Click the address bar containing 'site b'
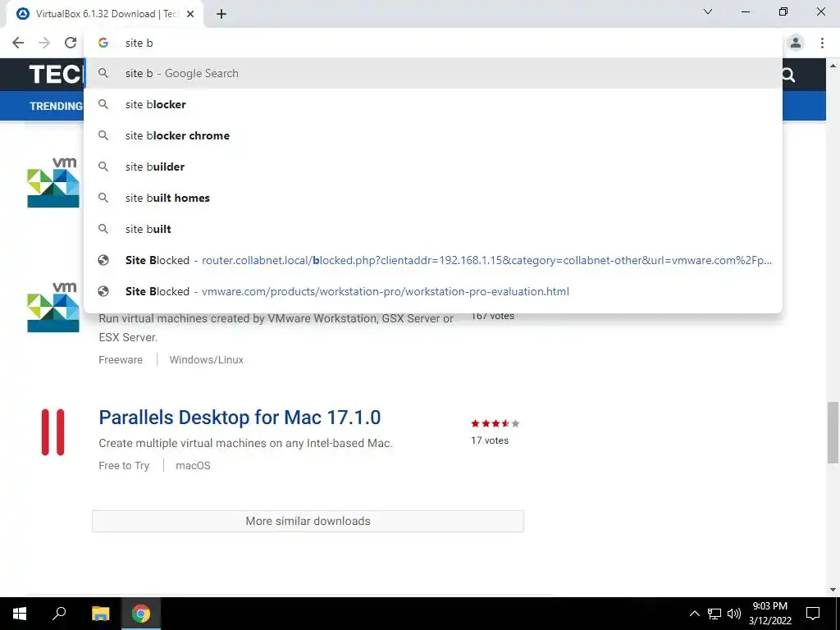Viewport: 840px width, 630px height. point(433,43)
